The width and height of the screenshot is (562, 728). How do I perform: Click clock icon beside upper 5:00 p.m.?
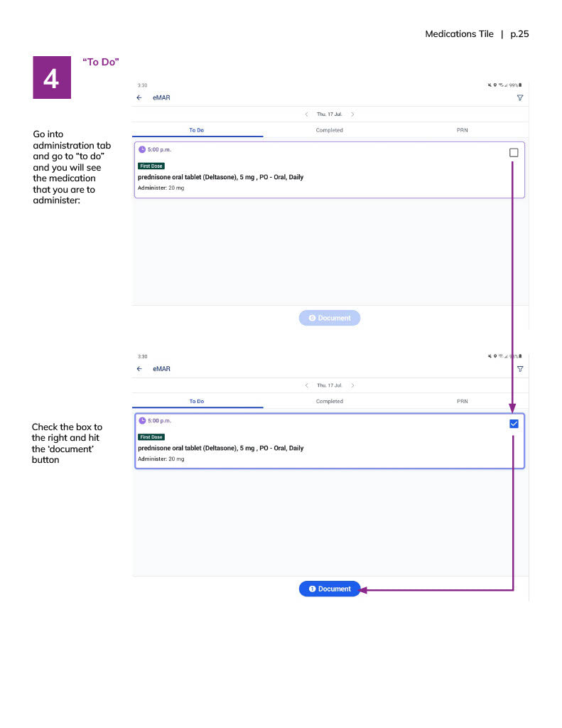pyautogui.click(x=142, y=150)
